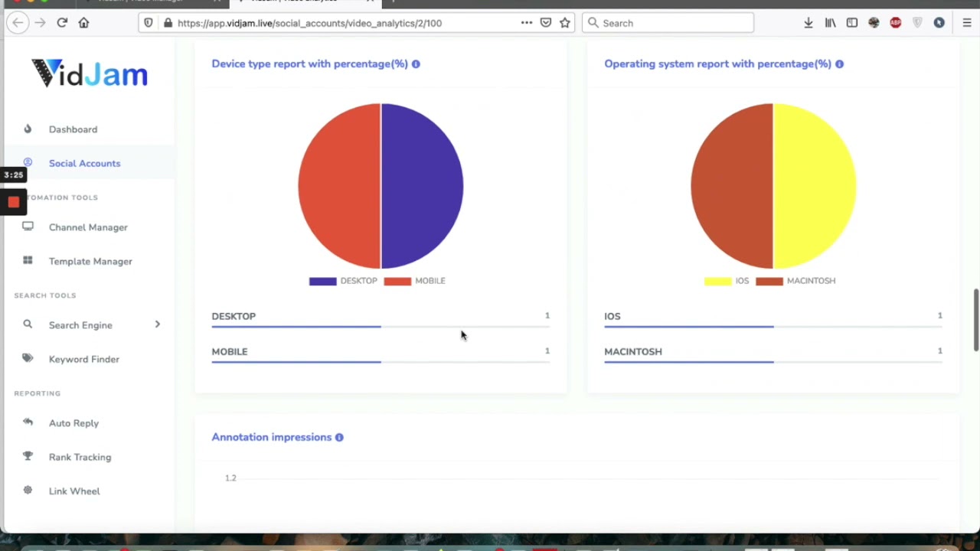Click the info icon beside Device type report

click(x=416, y=64)
